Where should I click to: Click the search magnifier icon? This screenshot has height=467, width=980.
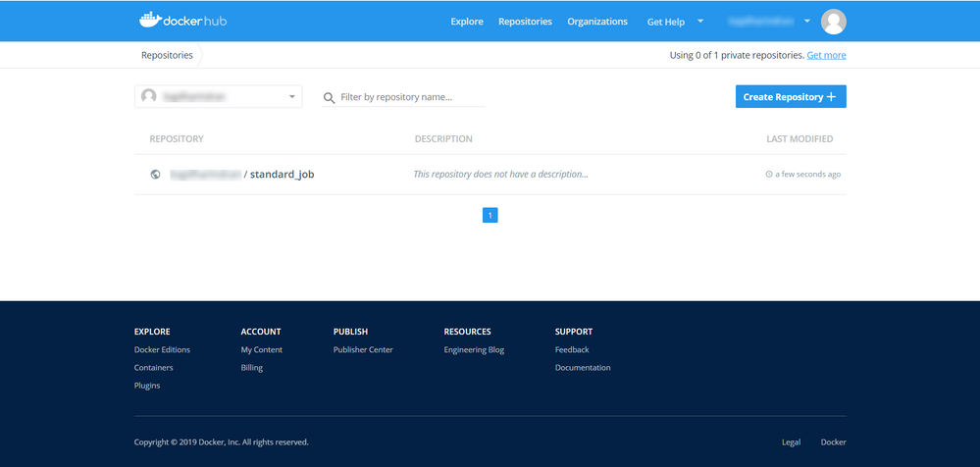click(330, 98)
